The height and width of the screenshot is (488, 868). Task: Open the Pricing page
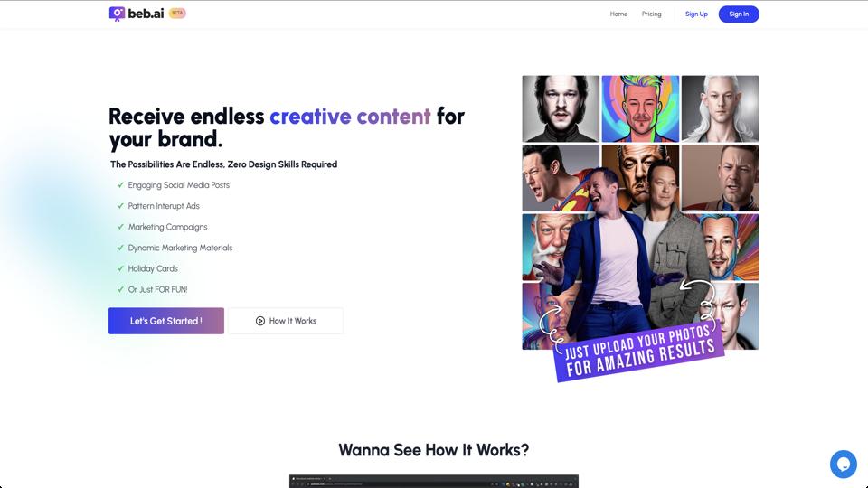point(652,14)
